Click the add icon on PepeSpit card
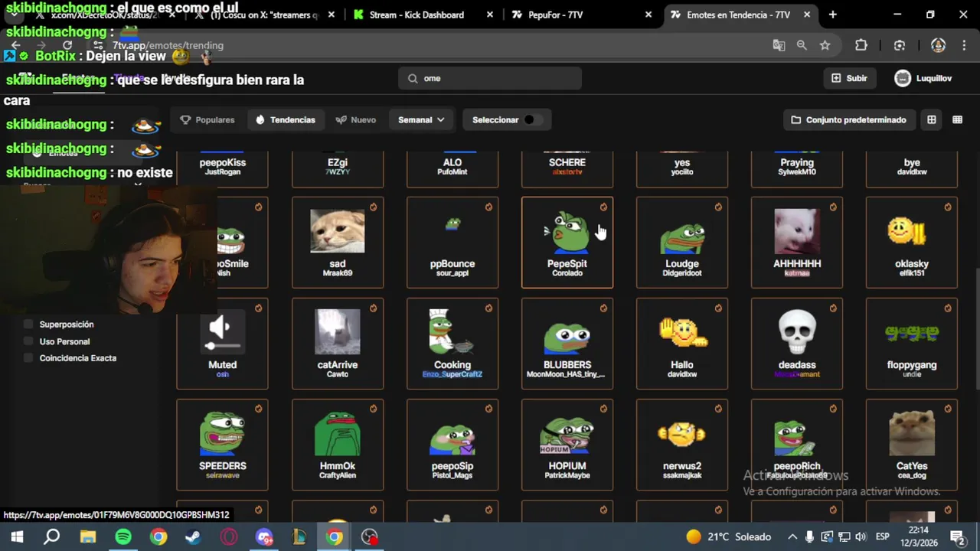The height and width of the screenshot is (551, 980). point(603,207)
